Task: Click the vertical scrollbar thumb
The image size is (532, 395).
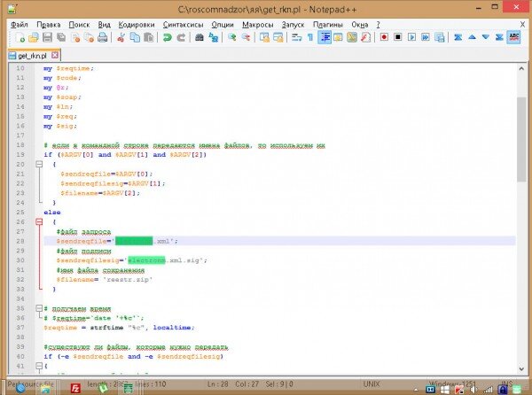Action: pos(521,140)
